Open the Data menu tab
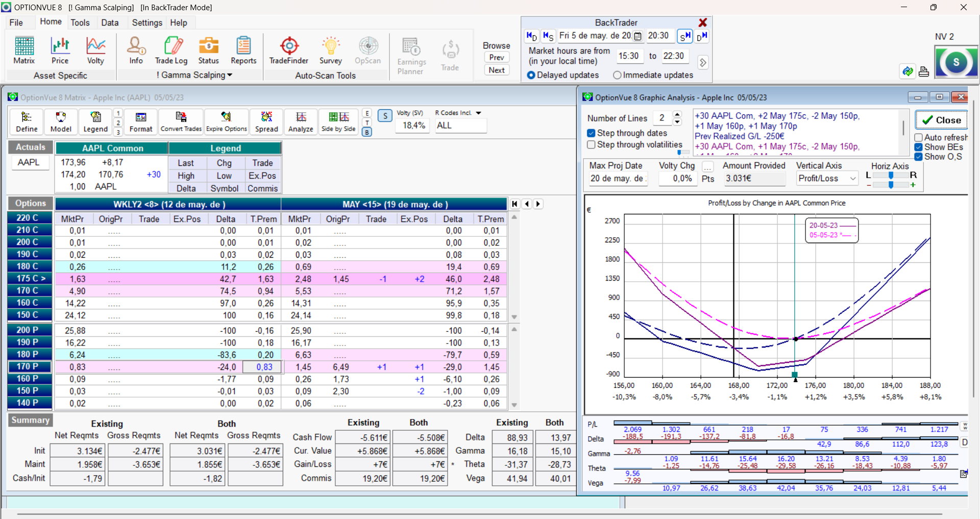This screenshot has width=980, height=519. [110, 22]
